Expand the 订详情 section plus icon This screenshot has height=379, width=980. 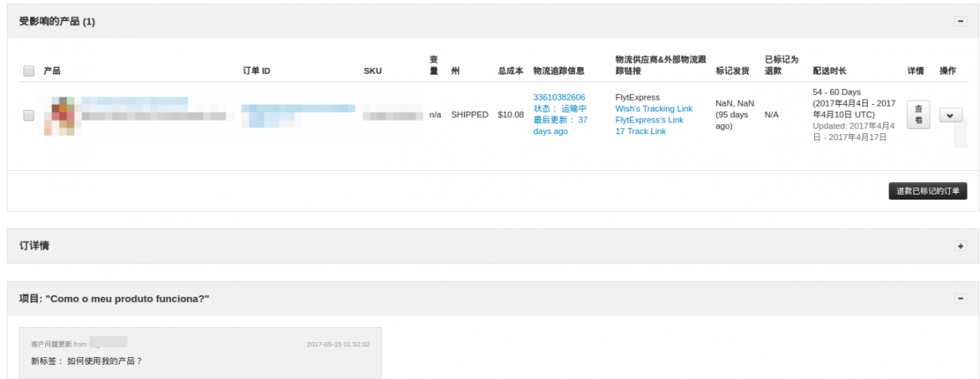point(961,246)
